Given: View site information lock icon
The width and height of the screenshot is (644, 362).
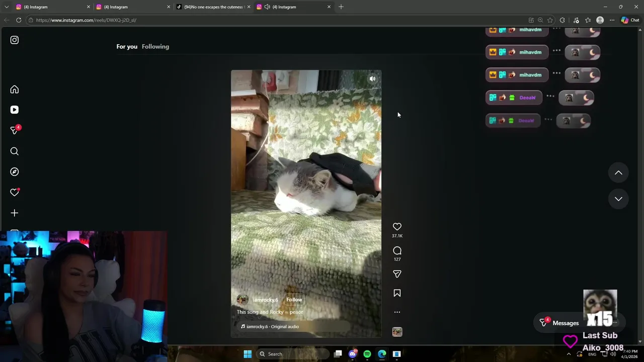Looking at the screenshot, I should [x=31, y=20].
